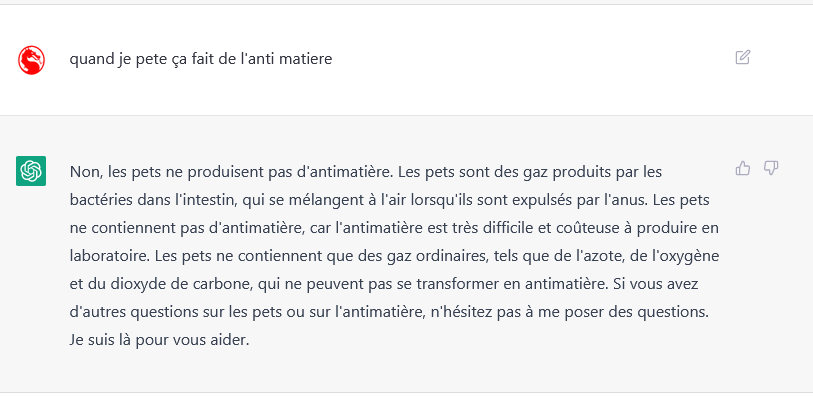
Task: Click the user message about anti matiere
Action: (x=201, y=60)
